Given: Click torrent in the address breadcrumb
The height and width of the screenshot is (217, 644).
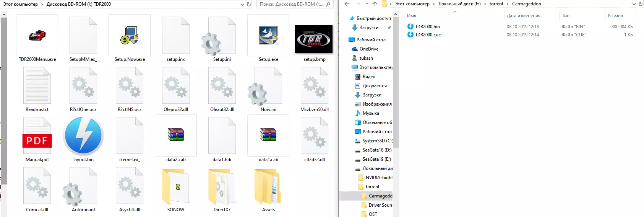Looking at the screenshot, I should [x=496, y=4].
